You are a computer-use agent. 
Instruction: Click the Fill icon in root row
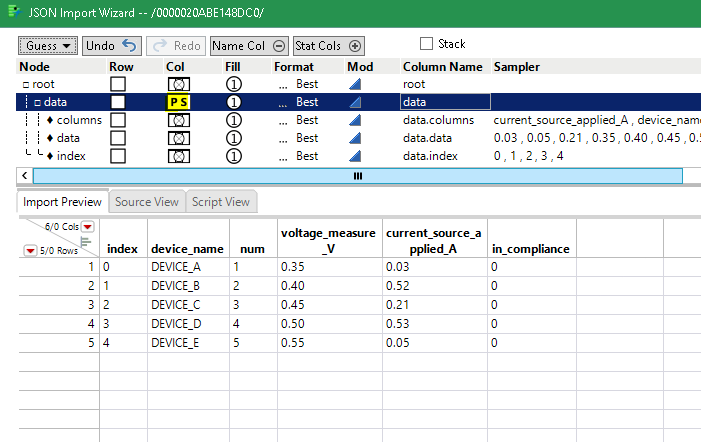233,84
